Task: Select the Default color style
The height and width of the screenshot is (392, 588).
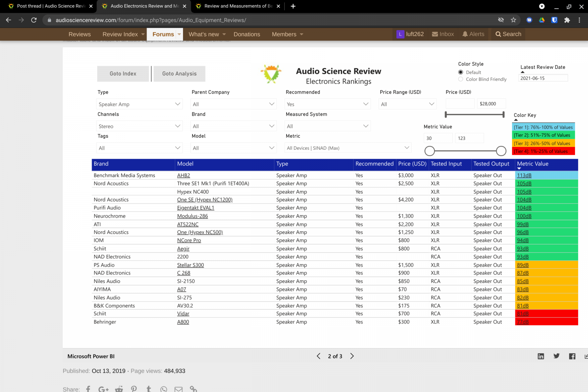Action: click(x=461, y=72)
